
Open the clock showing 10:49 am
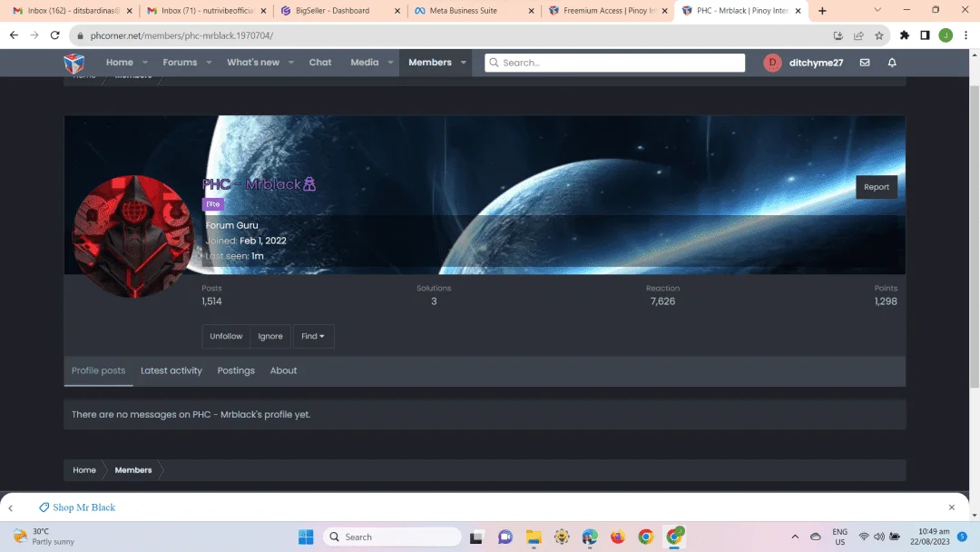[x=929, y=537]
